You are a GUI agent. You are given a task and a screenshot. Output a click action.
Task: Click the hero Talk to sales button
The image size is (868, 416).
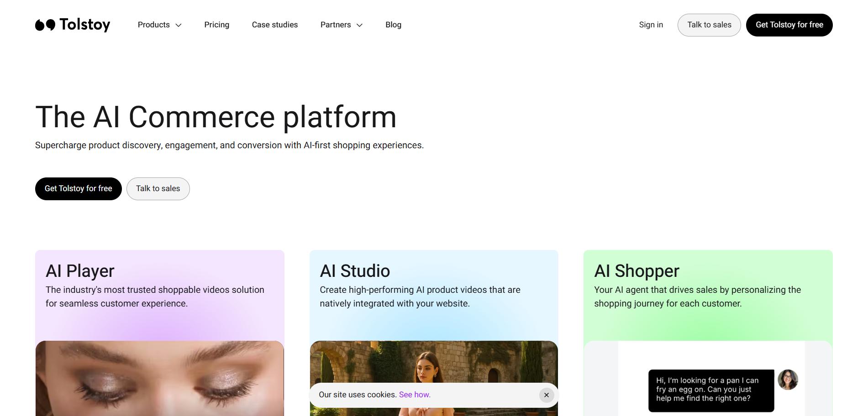tap(158, 188)
